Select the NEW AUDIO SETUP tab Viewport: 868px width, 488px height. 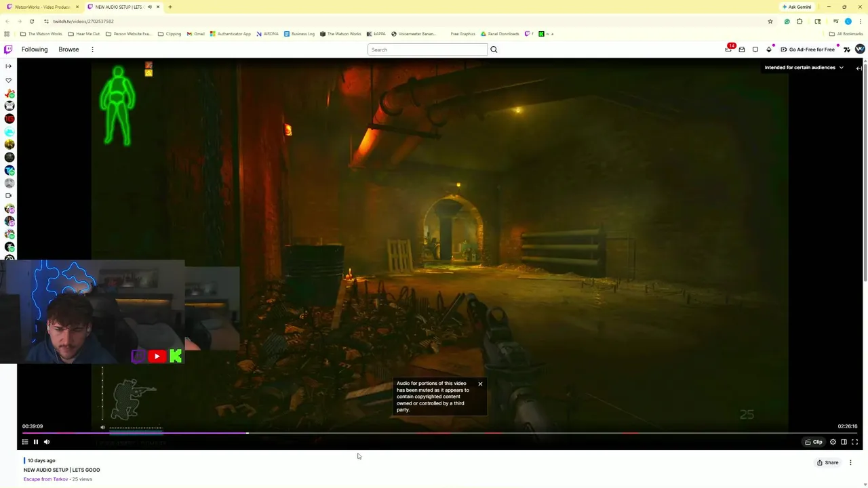(x=123, y=7)
